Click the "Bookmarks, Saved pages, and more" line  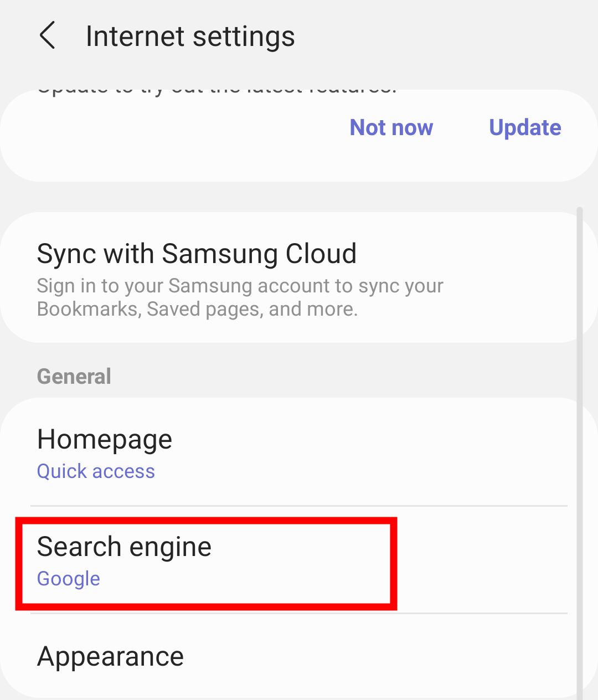[x=197, y=309]
